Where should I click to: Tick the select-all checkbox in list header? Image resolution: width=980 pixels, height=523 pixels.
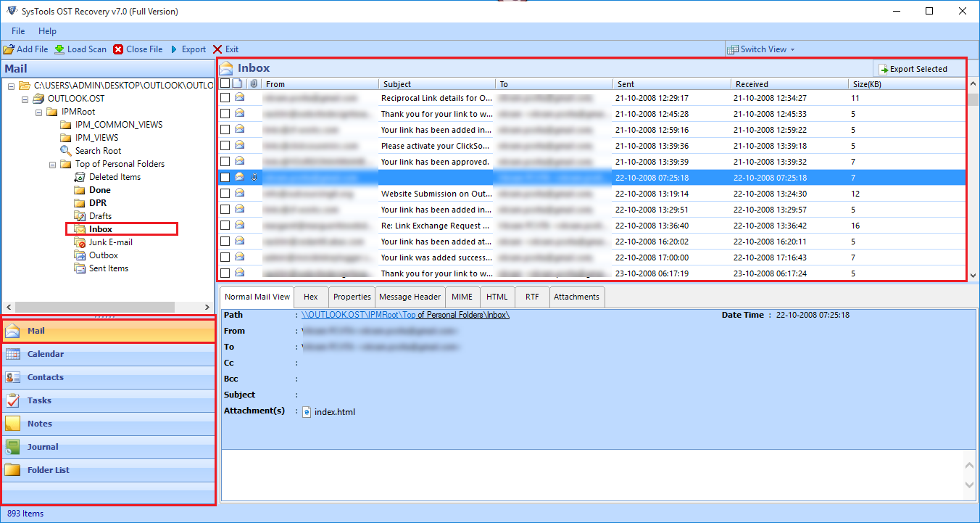[225, 84]
